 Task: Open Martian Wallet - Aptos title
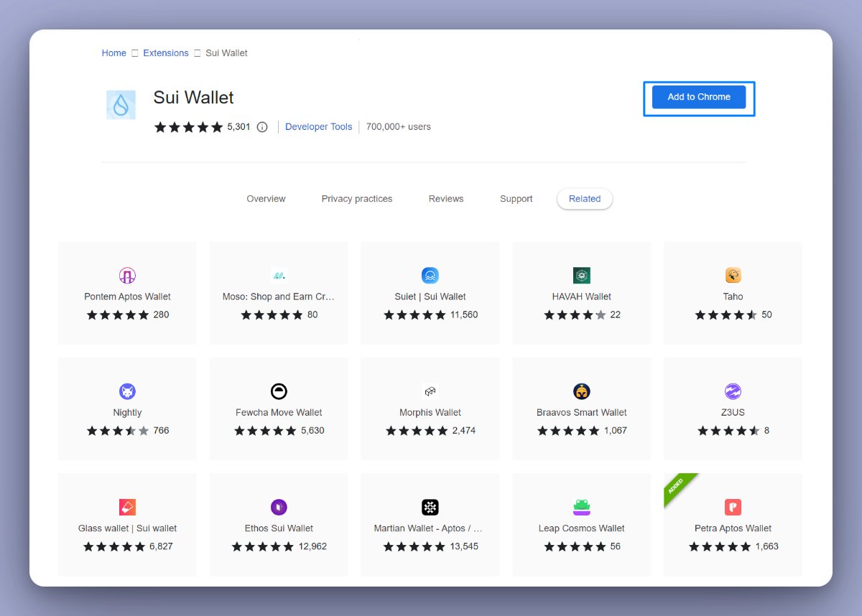pos(428,528)
